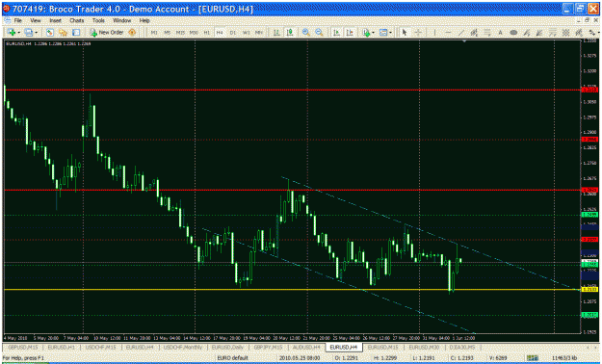Select the D1 timeframe
This screenshot has height=364, width=602.
coord(233,33)
